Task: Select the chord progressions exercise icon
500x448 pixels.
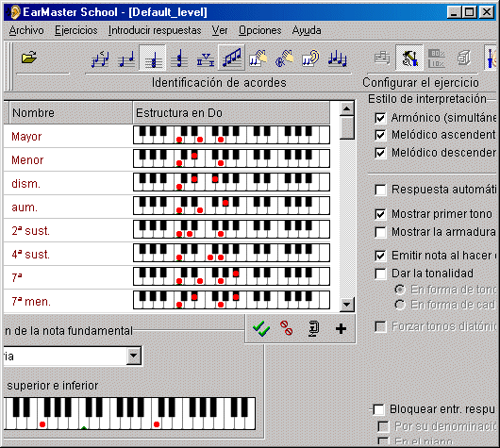Action: tap(205, 59)
